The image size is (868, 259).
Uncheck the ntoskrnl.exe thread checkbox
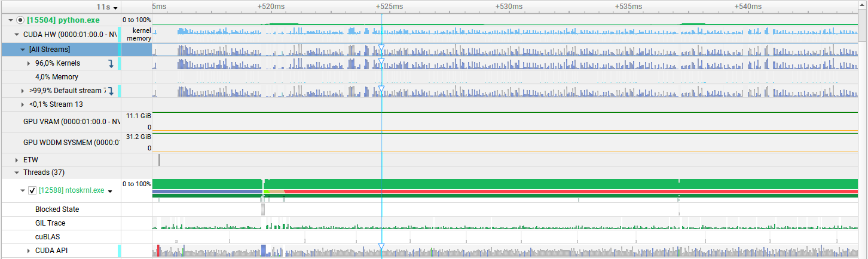tap(32, 191)
